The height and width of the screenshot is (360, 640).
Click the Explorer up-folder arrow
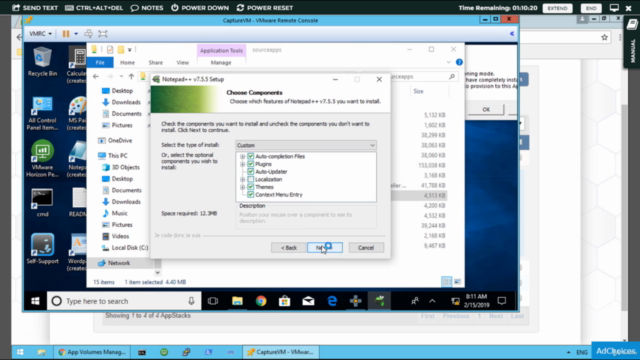(131, 76)
